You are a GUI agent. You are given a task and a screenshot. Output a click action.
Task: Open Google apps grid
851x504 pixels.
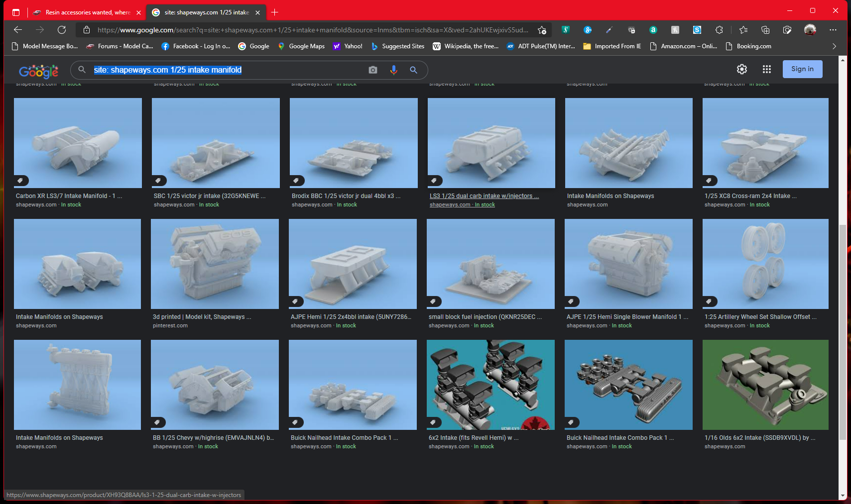(767, 69)
